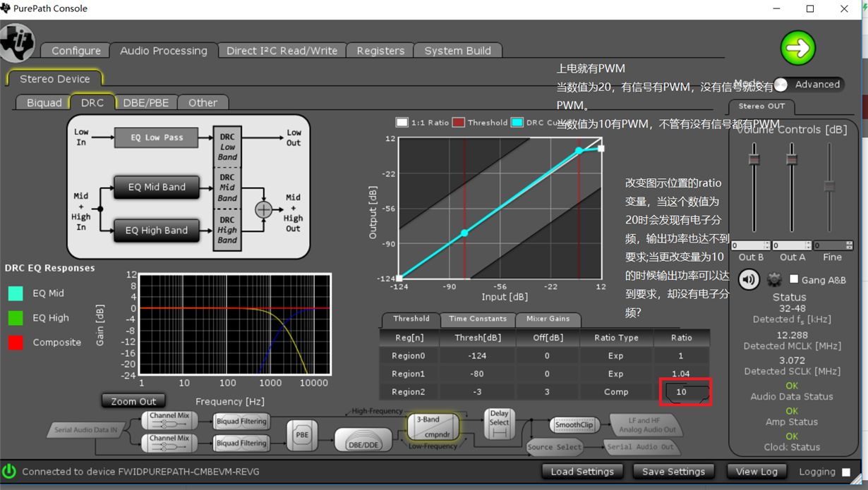868x490 pixels.
Task: Select the Biquad sub-tab
Action: tap(44, 103)
